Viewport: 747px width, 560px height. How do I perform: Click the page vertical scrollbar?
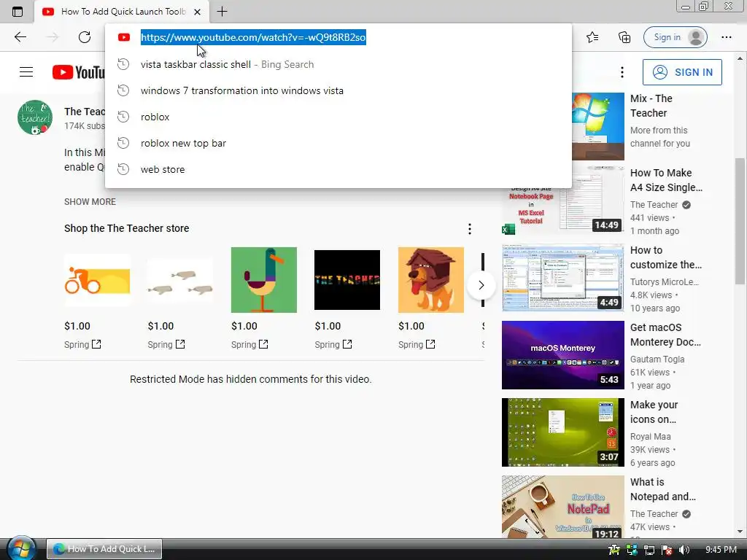click(740, 222)
